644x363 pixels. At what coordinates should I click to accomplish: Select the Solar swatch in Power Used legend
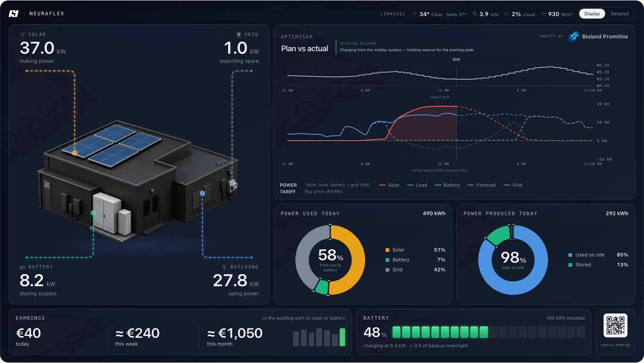387,250
